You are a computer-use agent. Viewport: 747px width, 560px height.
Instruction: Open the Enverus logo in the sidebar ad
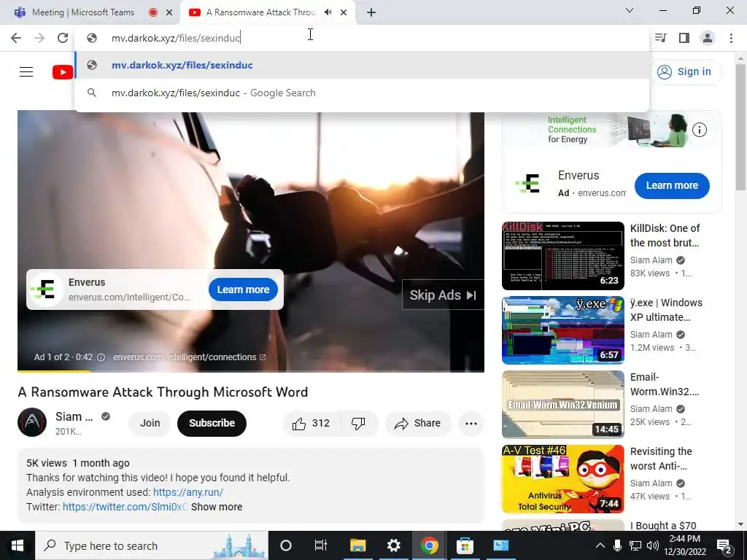coord(528,184)
